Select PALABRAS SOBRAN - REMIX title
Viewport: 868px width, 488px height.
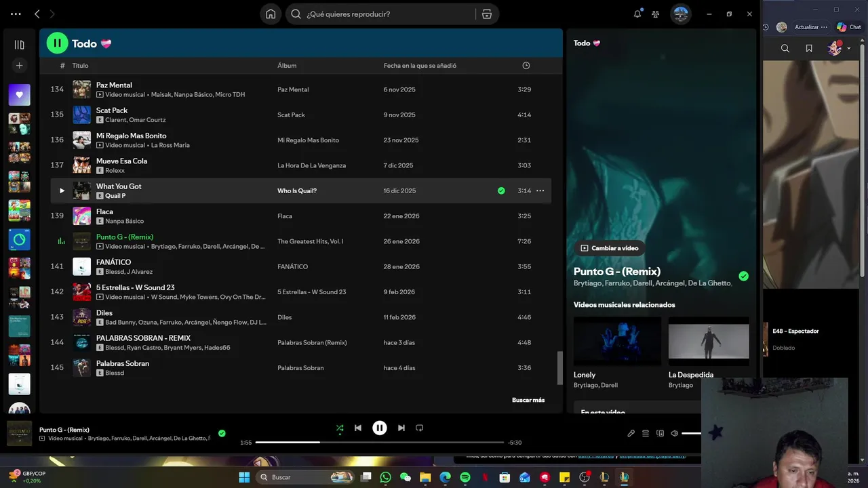point(143,338)
